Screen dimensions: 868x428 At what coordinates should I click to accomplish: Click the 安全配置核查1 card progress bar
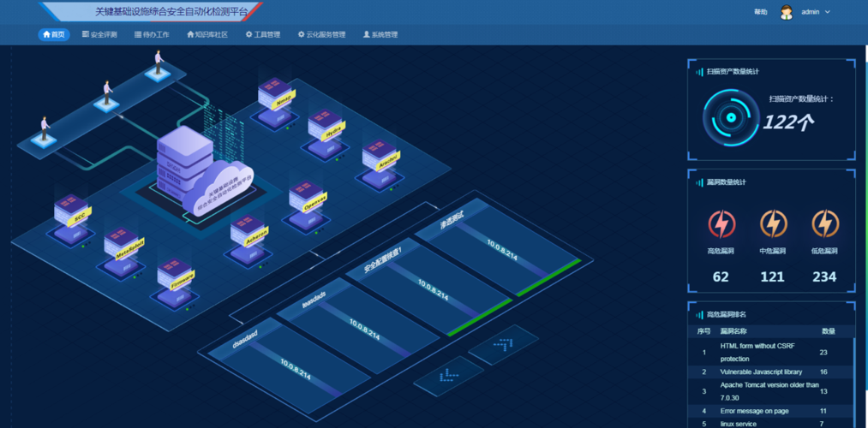[480, 317]
